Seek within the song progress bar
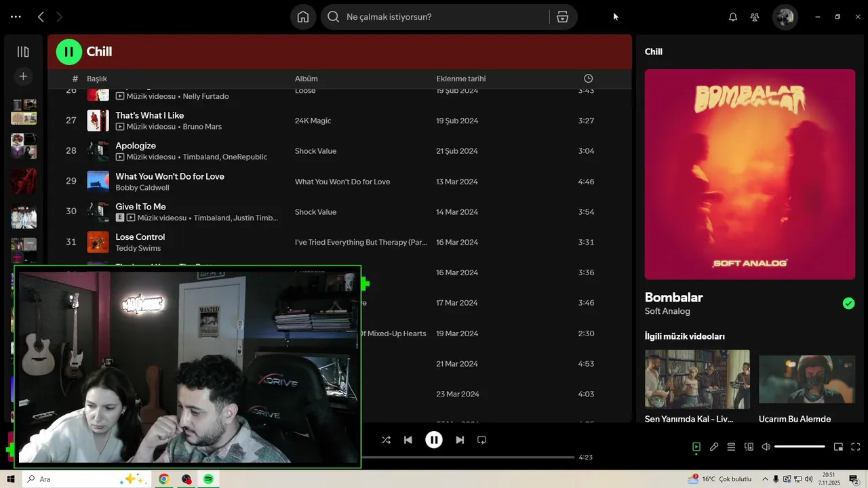Viewport: 868px width, 488px height. click(468, 457)
